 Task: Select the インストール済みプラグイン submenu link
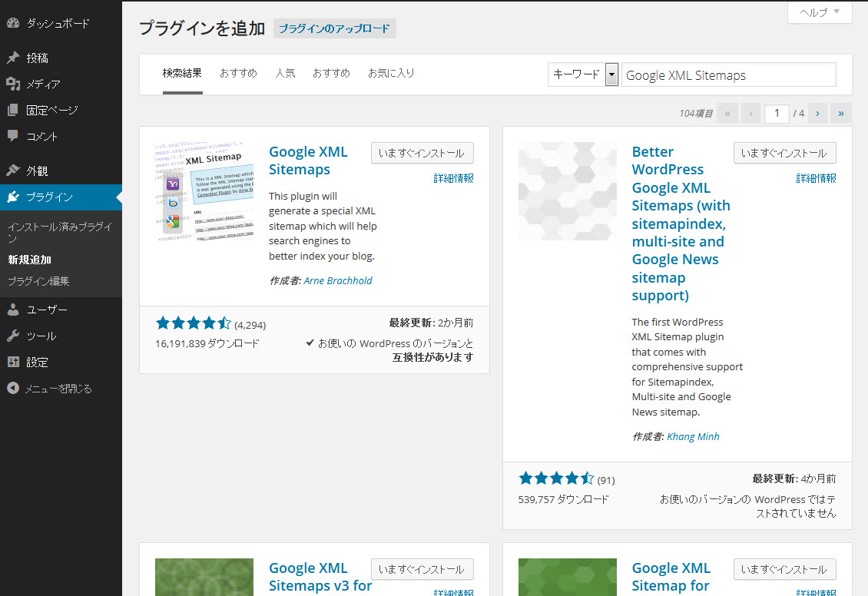point(60,233)
